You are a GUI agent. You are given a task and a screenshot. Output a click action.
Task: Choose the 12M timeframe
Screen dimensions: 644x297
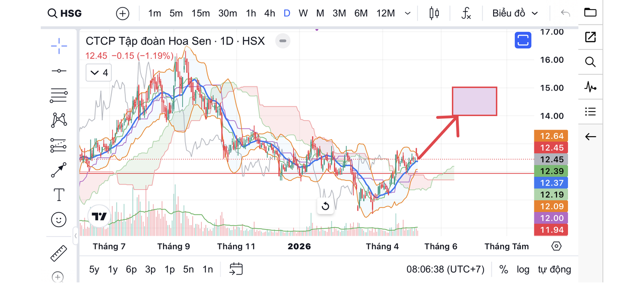point(385,14)
